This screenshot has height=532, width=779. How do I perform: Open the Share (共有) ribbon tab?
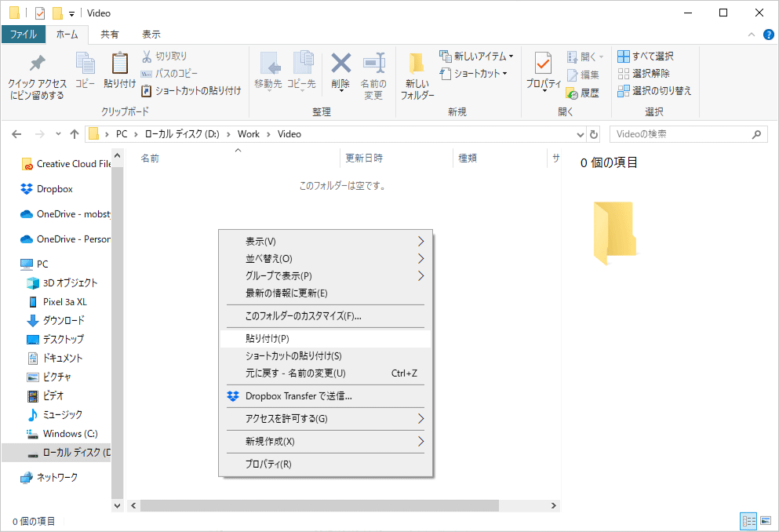pos(110,35)
